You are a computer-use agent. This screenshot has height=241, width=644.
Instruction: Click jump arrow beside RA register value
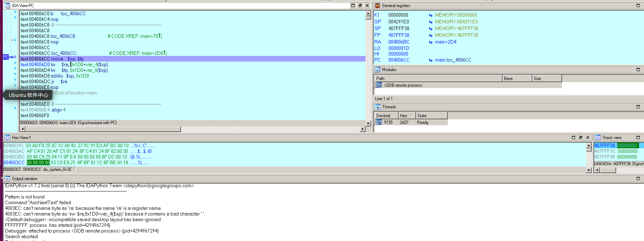(431, 42)
